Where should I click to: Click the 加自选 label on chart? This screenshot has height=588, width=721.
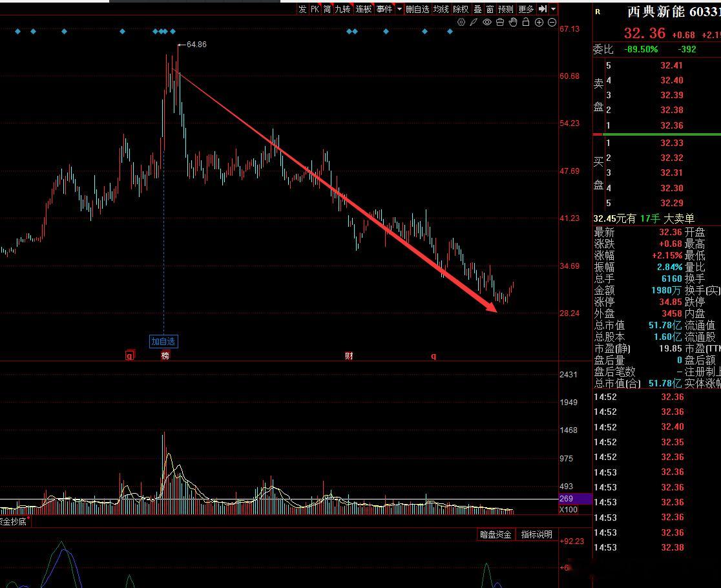coord(163,341)
